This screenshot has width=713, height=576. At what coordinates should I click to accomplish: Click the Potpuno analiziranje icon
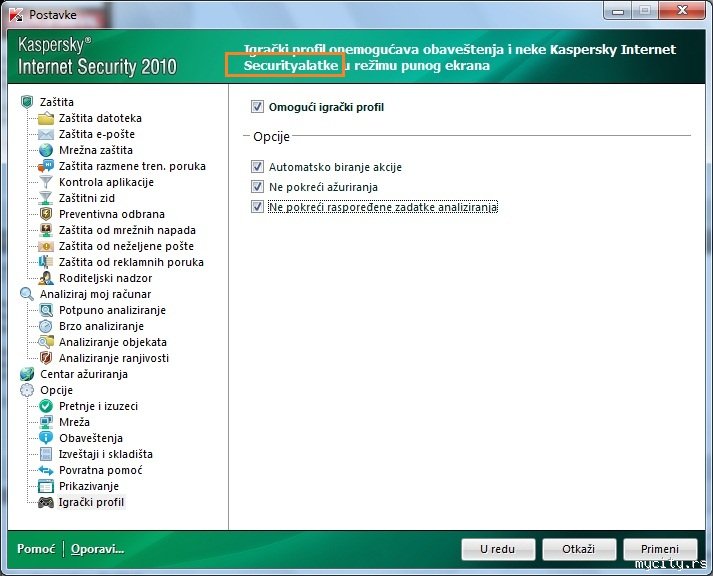click(x=46, y=310)
